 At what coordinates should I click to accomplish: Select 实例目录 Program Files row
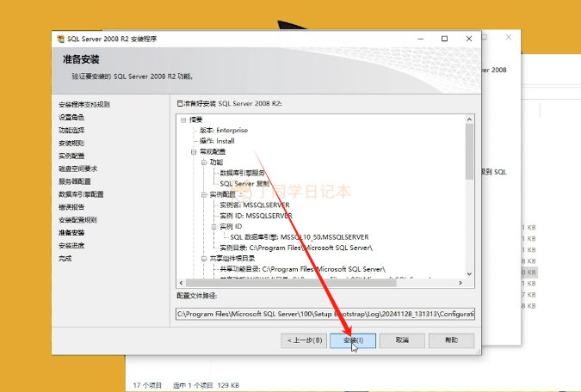pyautogui.click(x=296, y=248)
